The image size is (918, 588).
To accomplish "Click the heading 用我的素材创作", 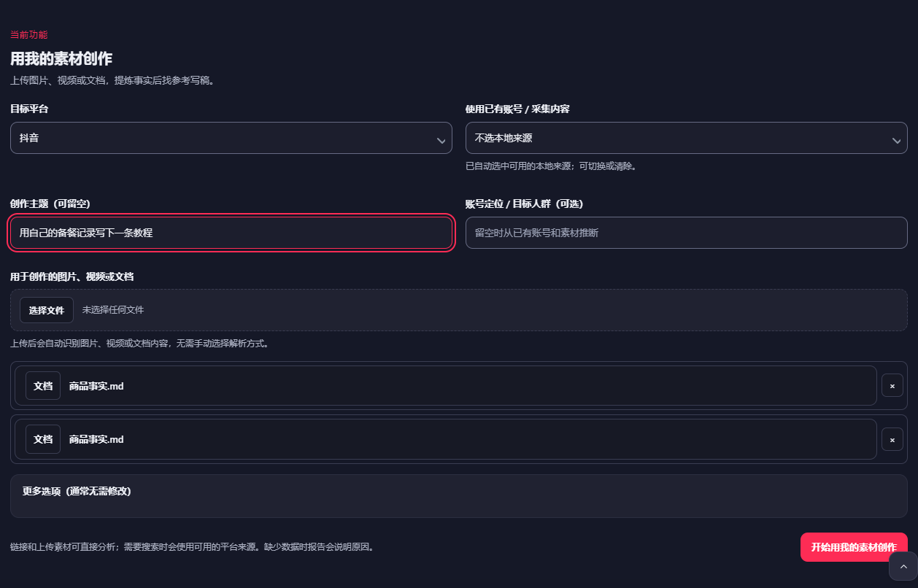I will coord(61,59).
